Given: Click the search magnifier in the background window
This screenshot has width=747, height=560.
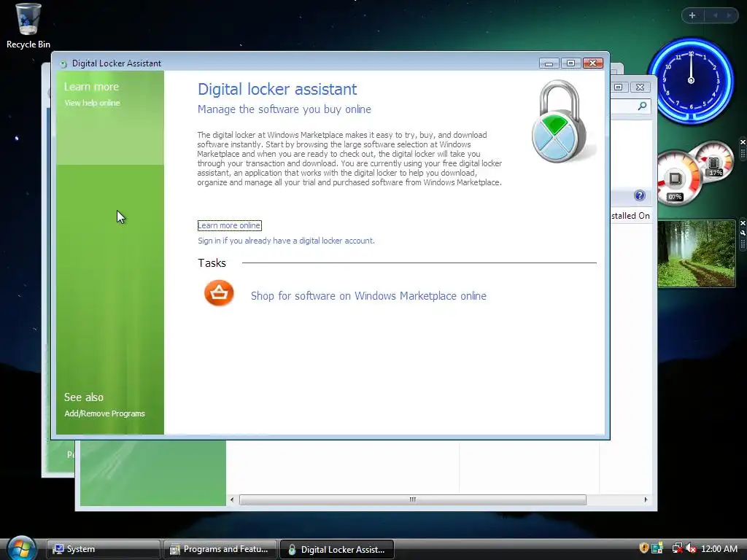Looking at the screenshot, I should click(642, 106).
